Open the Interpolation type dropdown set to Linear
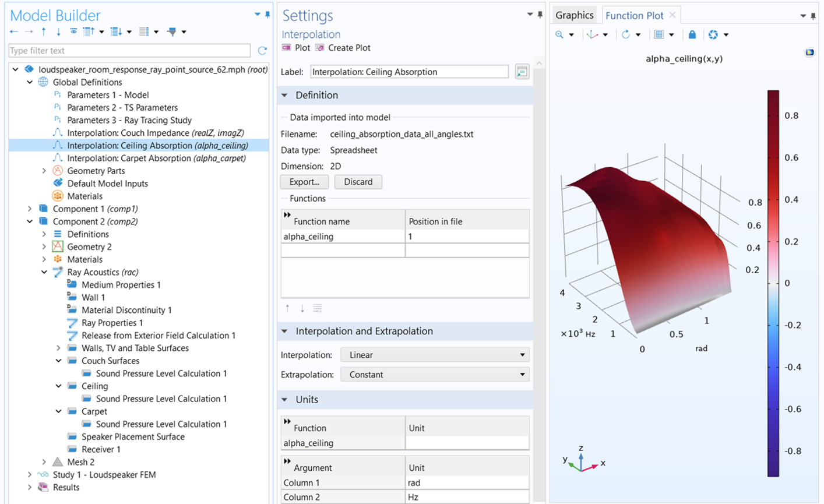 click(x=435, y=355)
